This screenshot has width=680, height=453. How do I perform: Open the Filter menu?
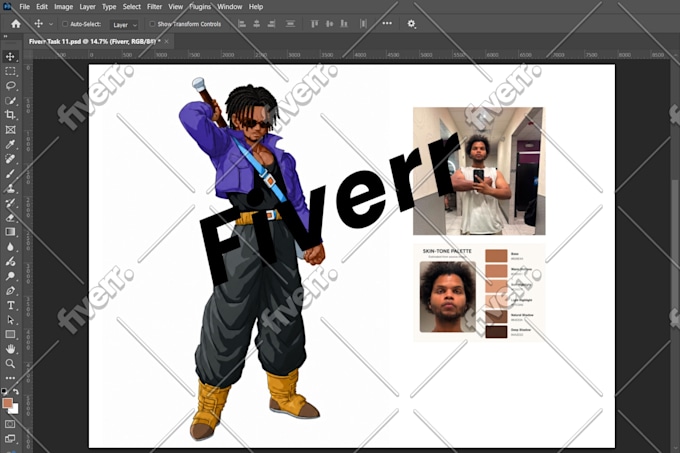pos(154,7)
